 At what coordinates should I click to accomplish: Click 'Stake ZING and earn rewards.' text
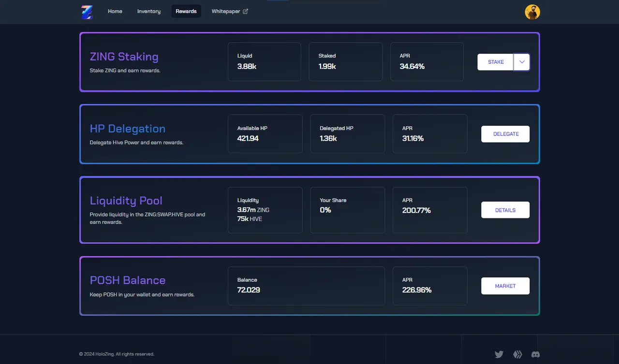click(x=125, y=71)
